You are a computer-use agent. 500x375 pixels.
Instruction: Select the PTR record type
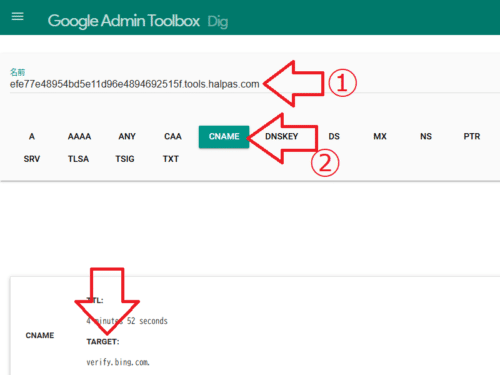click(x=472, y=136)
